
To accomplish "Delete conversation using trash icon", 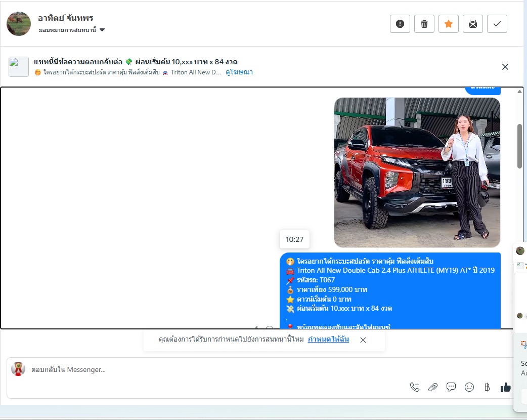I will [424, 24].
